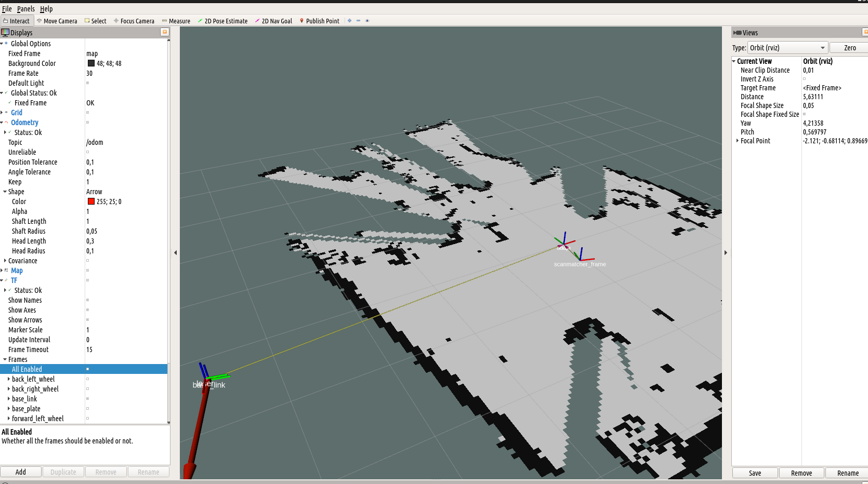Toggle base_link frame checkbox

click(87, 399)
